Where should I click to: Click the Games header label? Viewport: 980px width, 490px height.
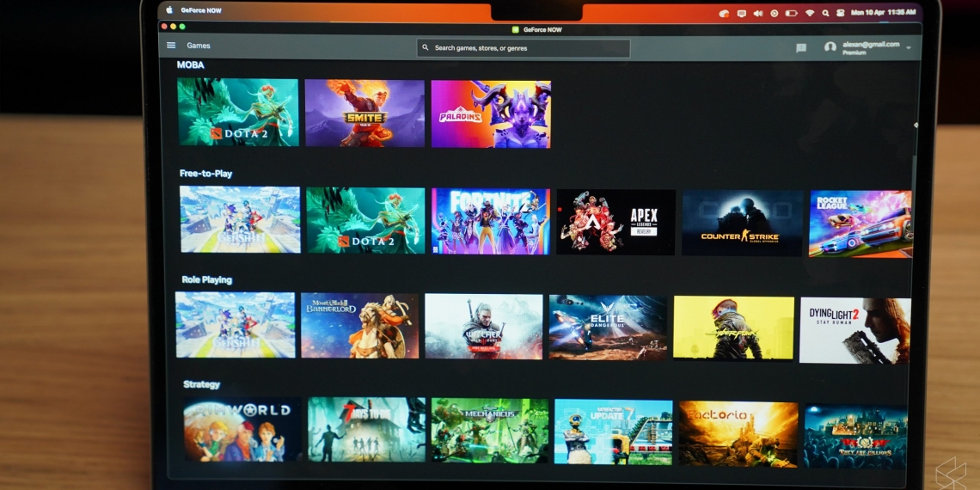pyautogui.click(x=199, y=46)
